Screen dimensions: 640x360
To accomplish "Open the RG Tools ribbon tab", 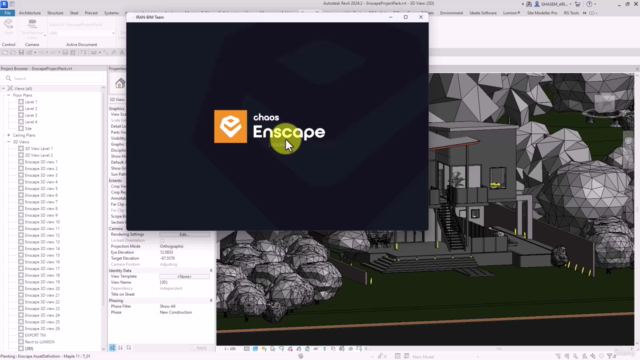I will click(x=571, y=13).
